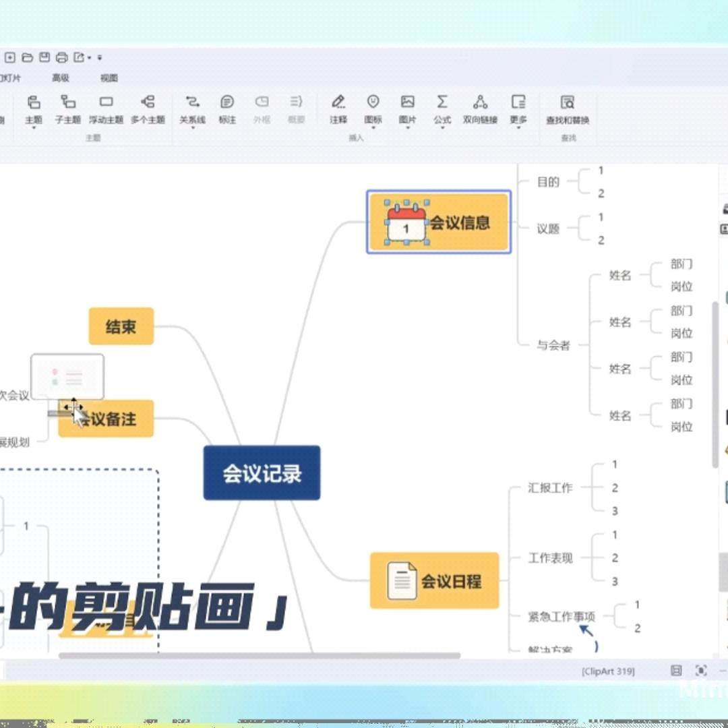The height and width of the screenshot is (728, 728).
Task: Click the 议题 subtopic
Action: pos(548,229)
